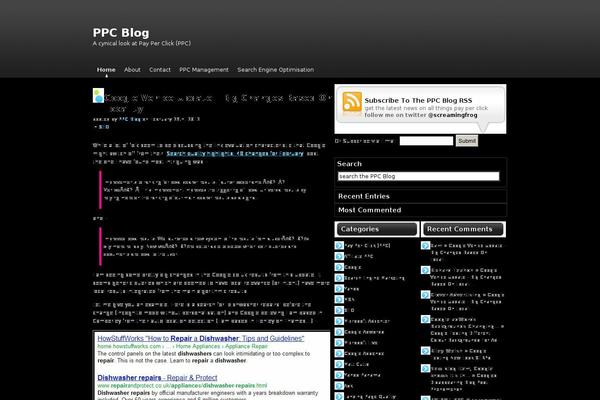Viewport: 600px width, 400px height.
Task: Open the Home navigation item
Action: (x=106, y=70)
